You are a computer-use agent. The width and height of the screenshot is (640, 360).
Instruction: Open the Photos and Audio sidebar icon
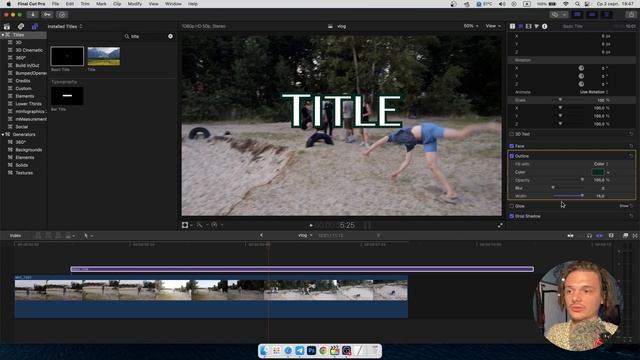(21, 26)
